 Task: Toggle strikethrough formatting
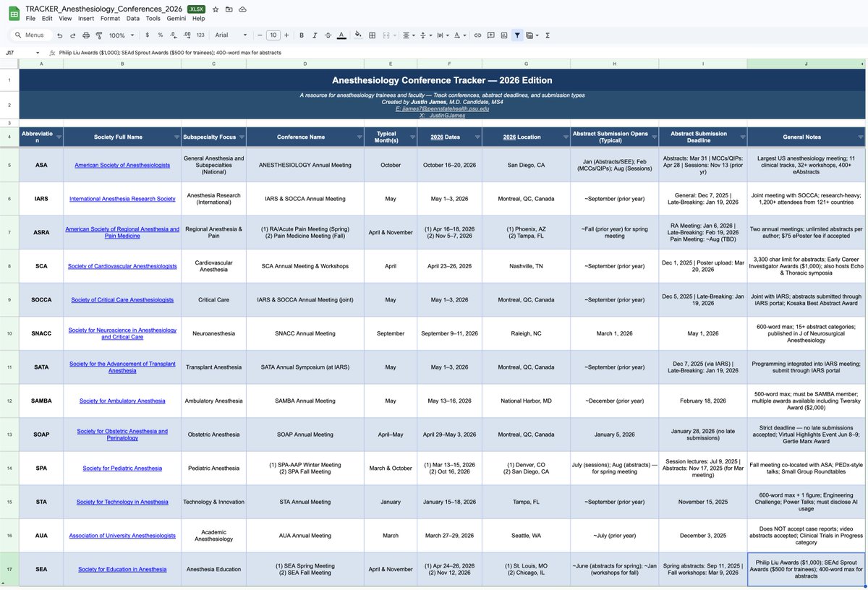click(x=328, y=35)
